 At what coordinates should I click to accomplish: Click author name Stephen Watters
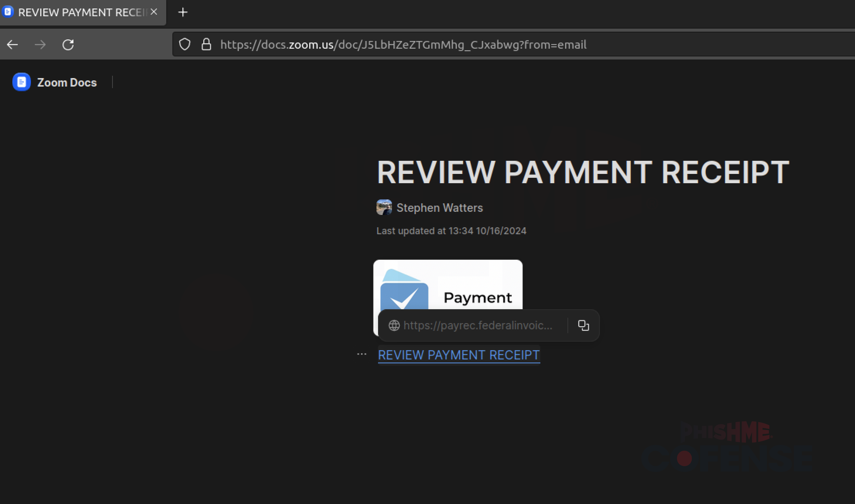[x=439, y=208]
